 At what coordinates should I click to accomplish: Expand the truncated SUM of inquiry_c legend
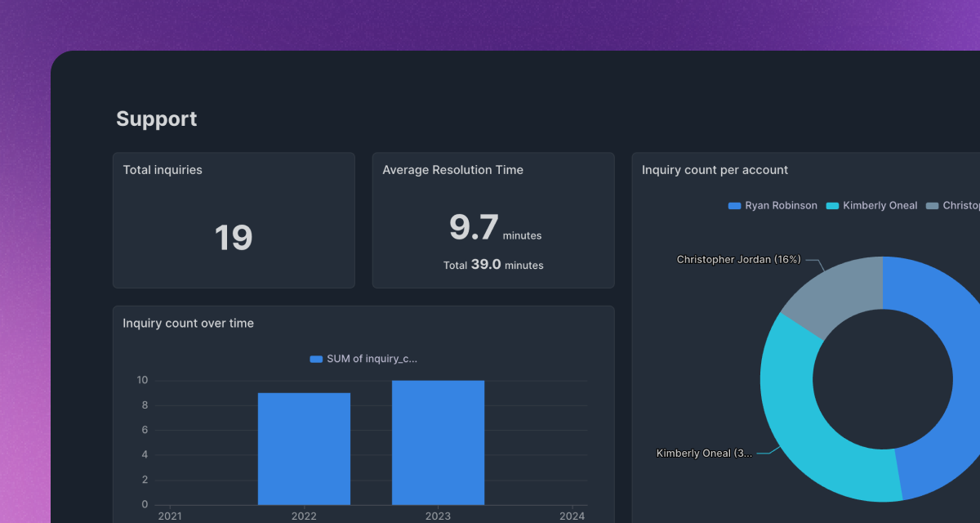point(370,358)
